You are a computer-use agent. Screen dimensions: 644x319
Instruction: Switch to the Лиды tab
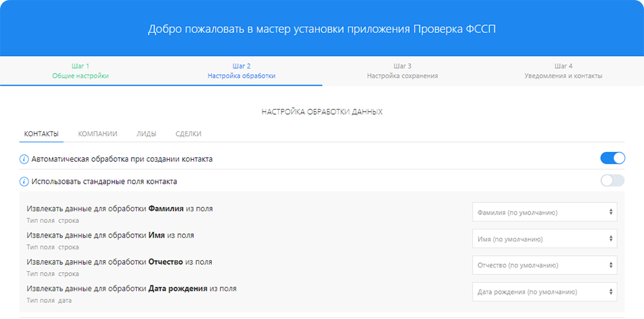pyautogui.click(x=146, y=134)
